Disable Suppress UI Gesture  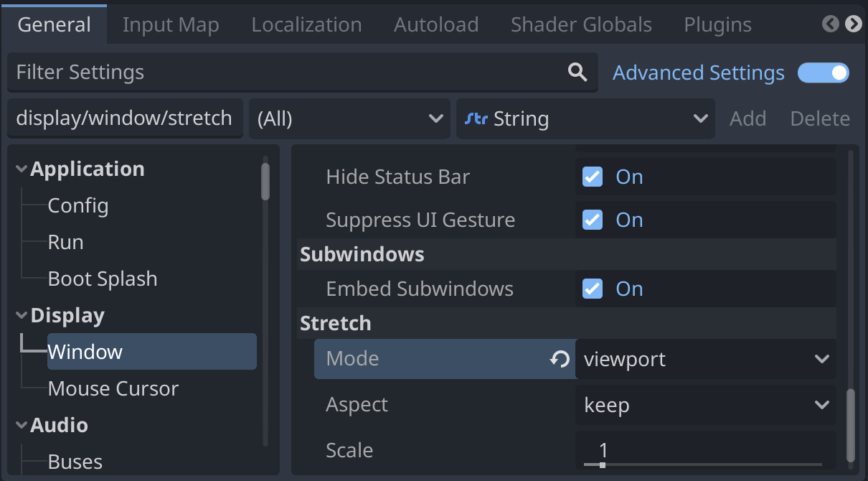591,220
